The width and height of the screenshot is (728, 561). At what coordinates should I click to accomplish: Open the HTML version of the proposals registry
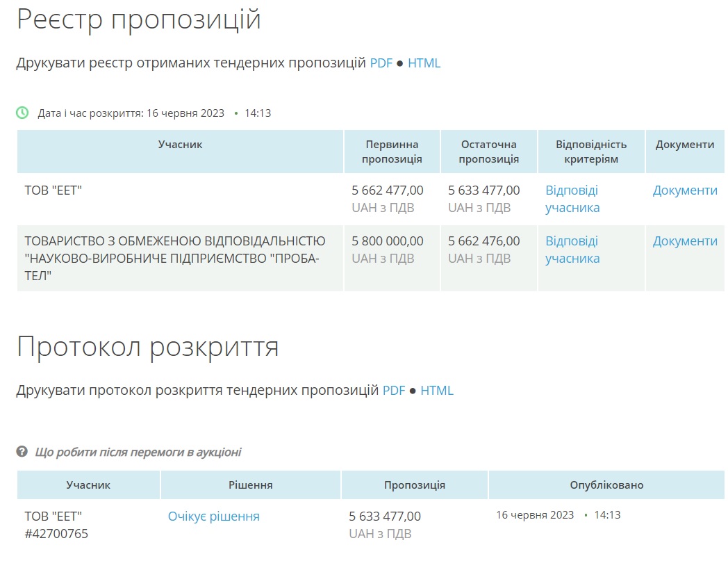(x=424, y=63)
